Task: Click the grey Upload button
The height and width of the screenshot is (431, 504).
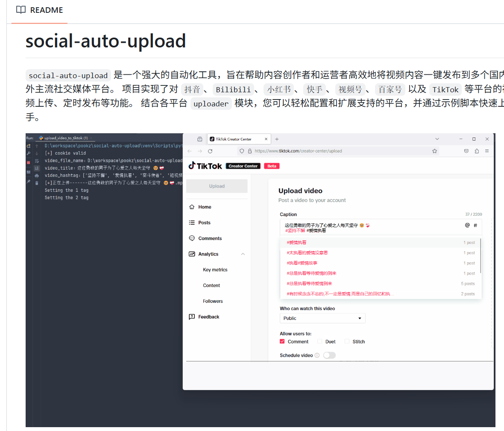Action: coord(217,186)
